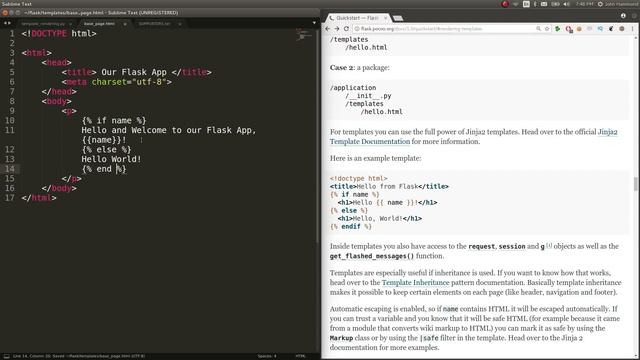Go back in the Chrome browser
640x360 pixels.
pyautogui.click(x=327, y=29)
